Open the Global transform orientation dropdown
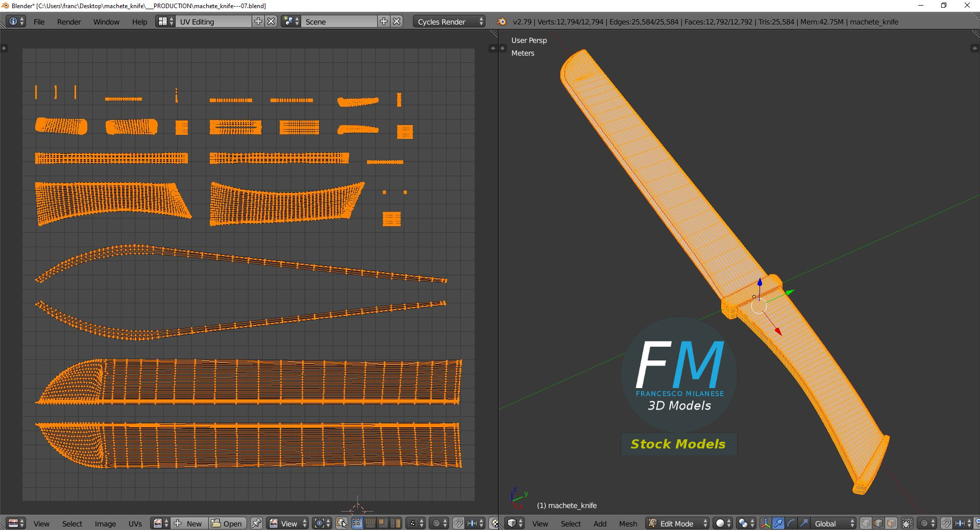This screenshot has height=530, width=980. [x=833, y=523]
